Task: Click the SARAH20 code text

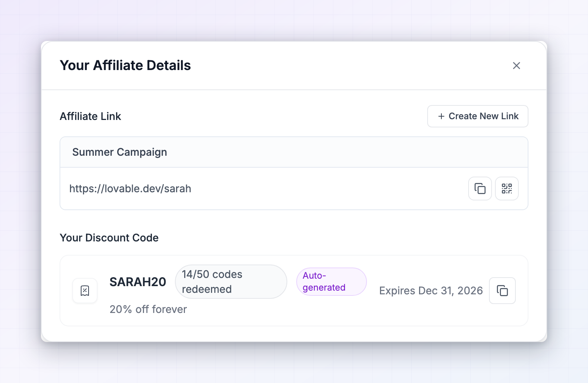Action: click(x=138, y=282)
